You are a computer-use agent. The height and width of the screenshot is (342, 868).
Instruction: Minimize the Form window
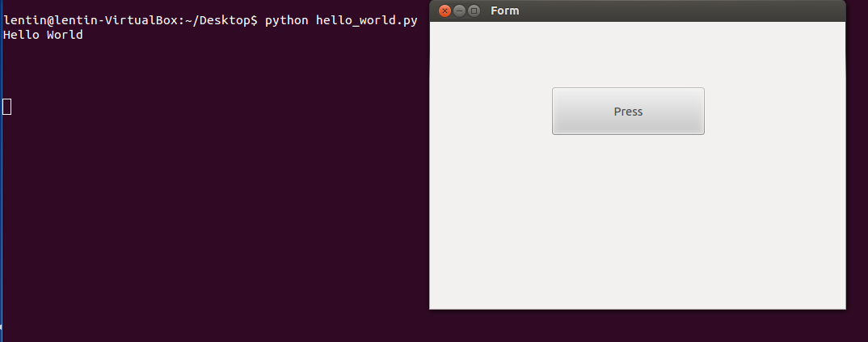459,11
